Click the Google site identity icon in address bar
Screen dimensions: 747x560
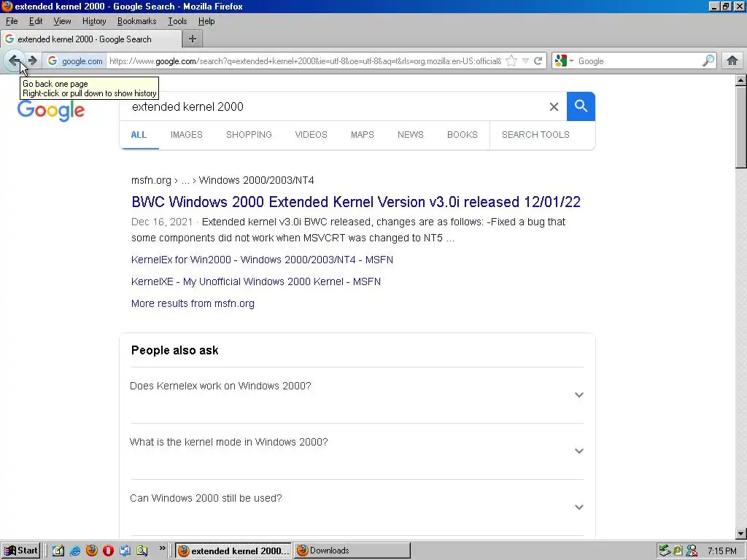click(75, 61)
